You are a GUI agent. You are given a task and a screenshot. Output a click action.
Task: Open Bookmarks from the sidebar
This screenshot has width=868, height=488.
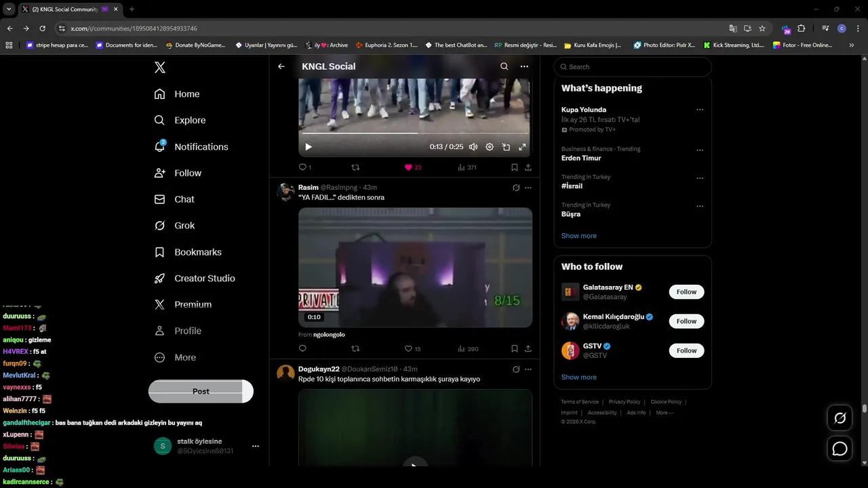[x=188, y=252]
